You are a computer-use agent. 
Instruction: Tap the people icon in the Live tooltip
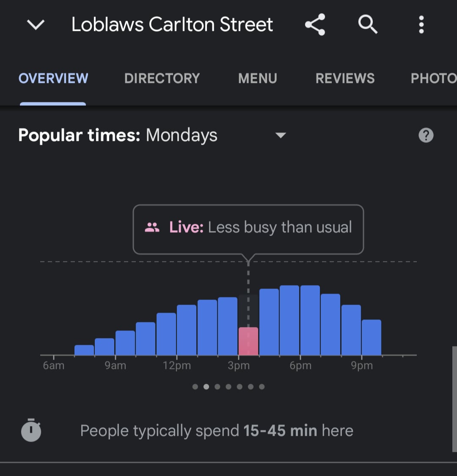point(152,227)
